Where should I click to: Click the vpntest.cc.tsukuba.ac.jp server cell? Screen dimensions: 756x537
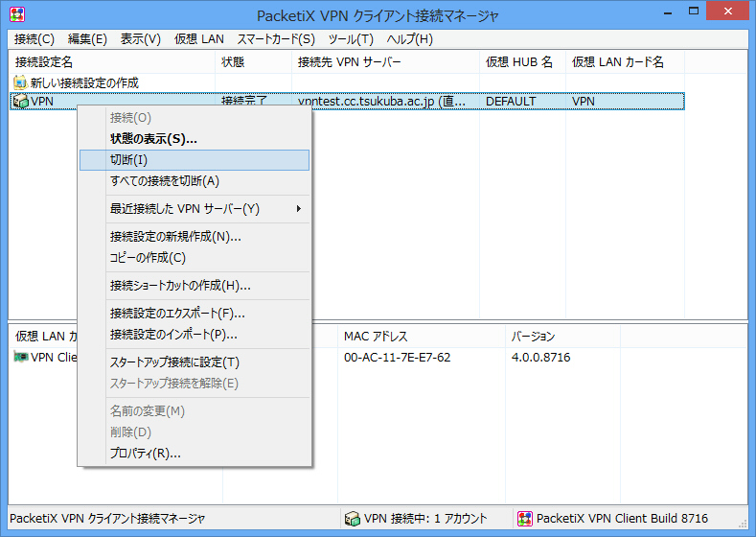click(381, 102)
